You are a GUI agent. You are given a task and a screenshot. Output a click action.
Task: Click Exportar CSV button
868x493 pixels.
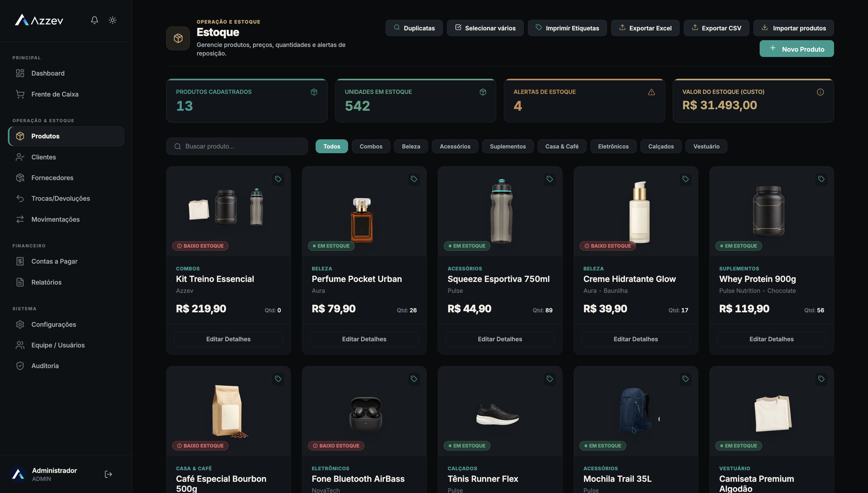click(x=716, y=28)
